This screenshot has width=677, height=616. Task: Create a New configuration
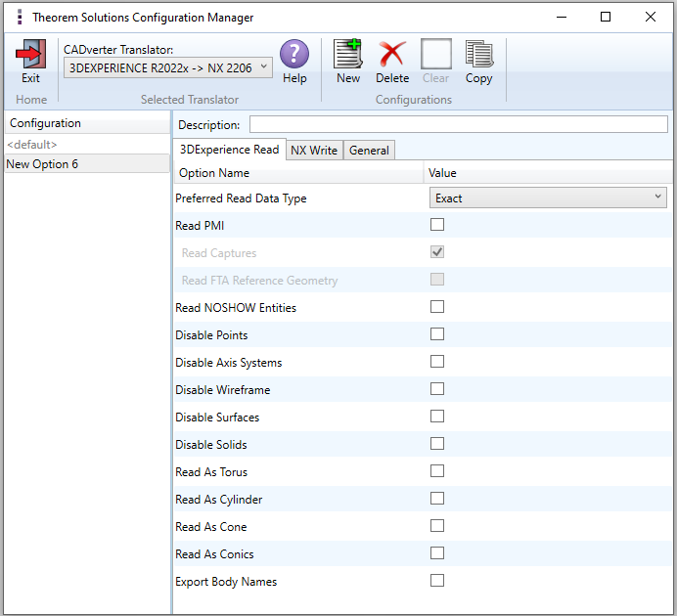(348, 54)
